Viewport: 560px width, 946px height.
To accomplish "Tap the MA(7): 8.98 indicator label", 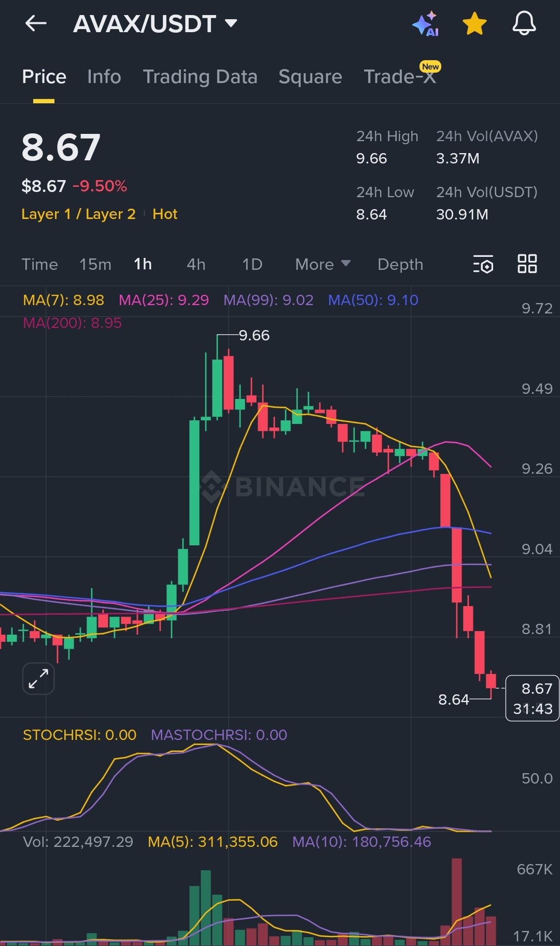I will pos(63,300).
